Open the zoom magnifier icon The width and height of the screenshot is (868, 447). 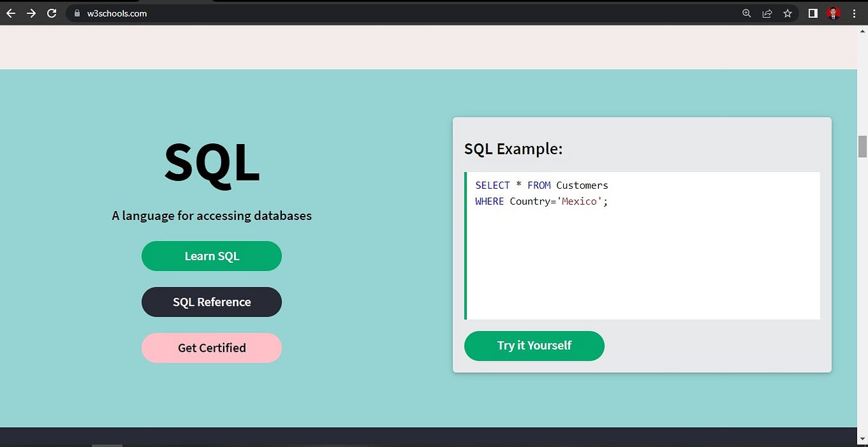pyautogui.click(x=747, y=13)
